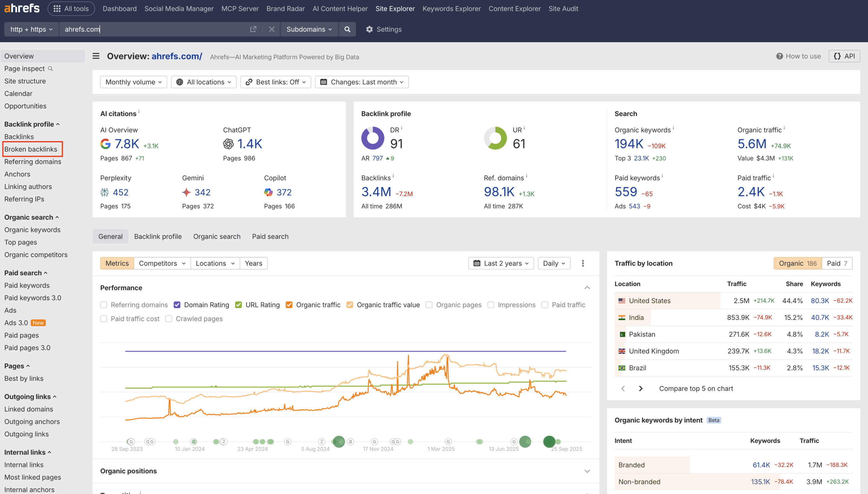Uncheck Domain Rating checkbox

pos(177,305)
